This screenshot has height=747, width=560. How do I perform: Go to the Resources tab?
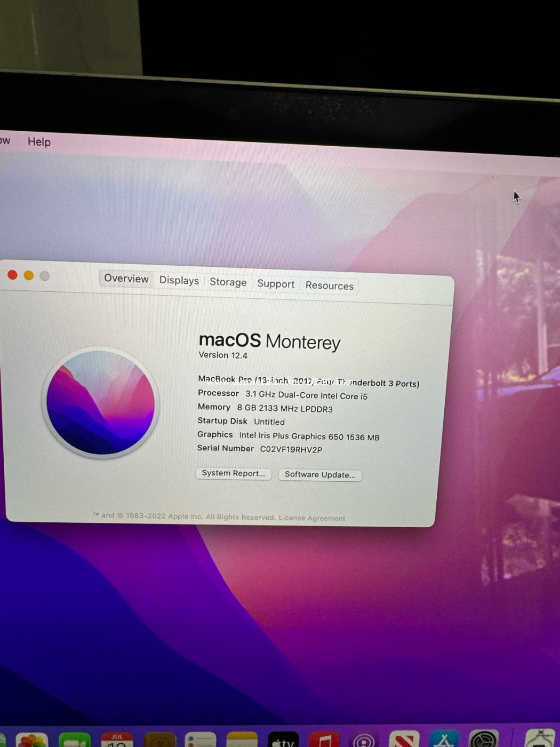point(329,285)
